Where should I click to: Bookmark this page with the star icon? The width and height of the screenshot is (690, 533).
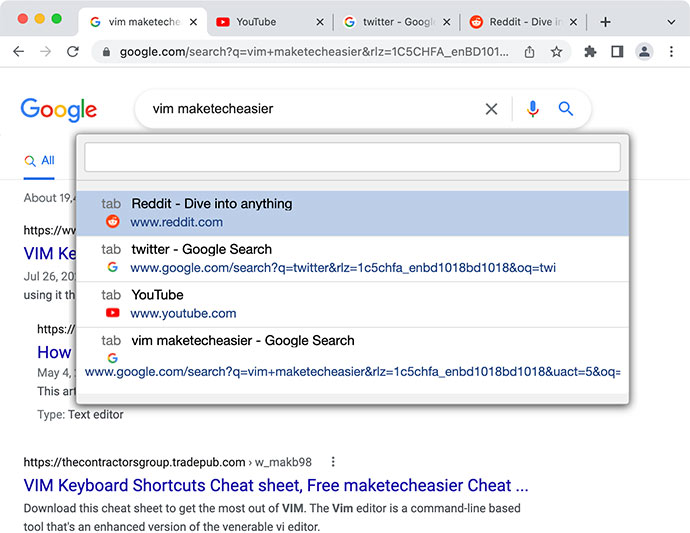point(556,52)
